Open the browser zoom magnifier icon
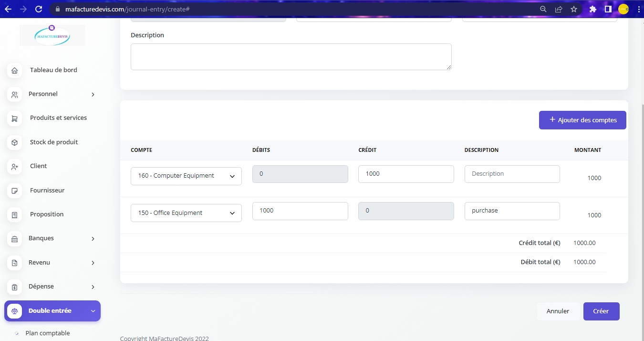 [543, 9]
